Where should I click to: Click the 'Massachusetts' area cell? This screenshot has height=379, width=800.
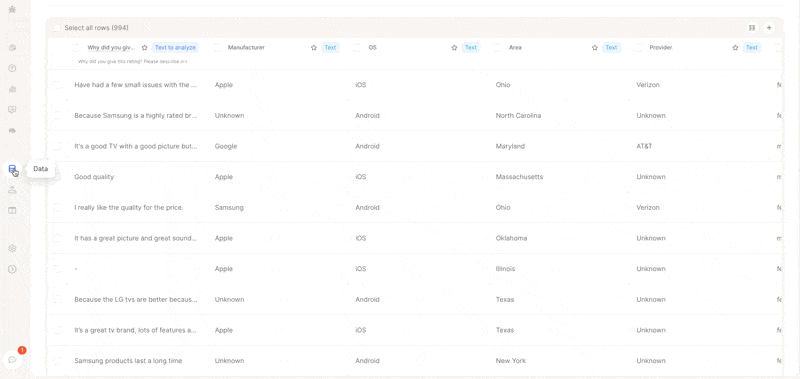coord(519,176)
